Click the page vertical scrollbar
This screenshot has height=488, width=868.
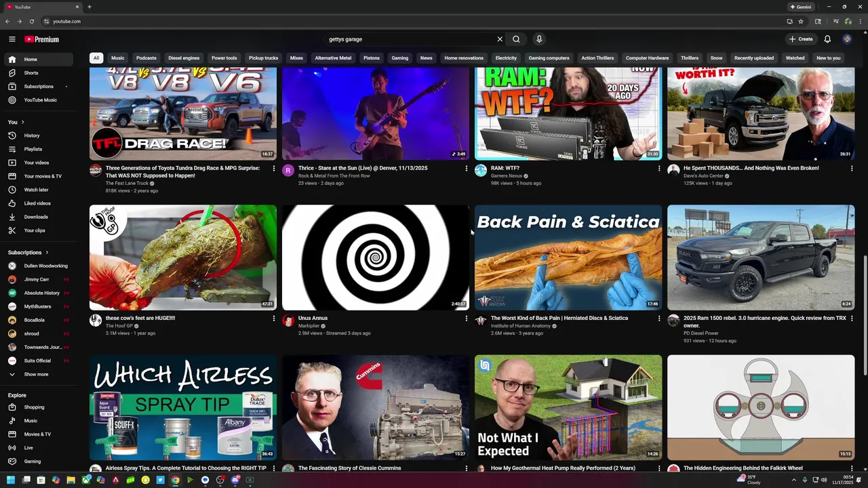point(864,315)
